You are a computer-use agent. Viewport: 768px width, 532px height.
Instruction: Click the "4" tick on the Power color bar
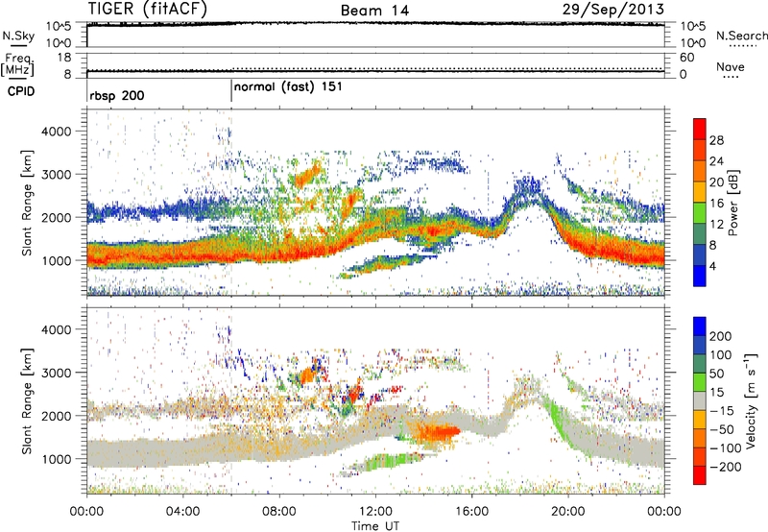(x=712, y=266)
